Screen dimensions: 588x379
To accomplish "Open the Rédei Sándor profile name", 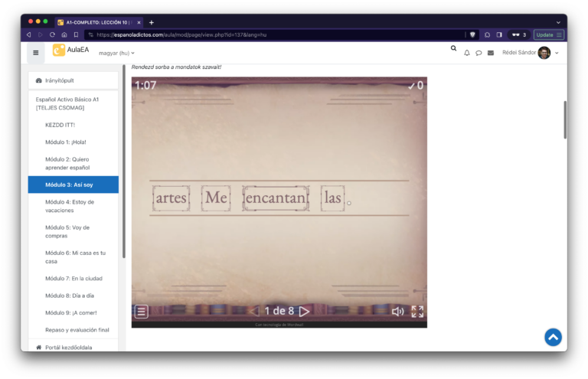I will click(x=519, y=53).
